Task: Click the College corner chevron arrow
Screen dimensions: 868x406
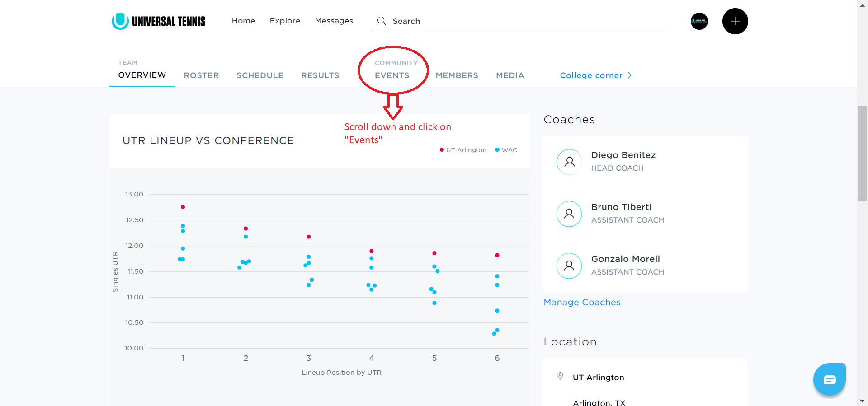Action: [x=630, y=75]
